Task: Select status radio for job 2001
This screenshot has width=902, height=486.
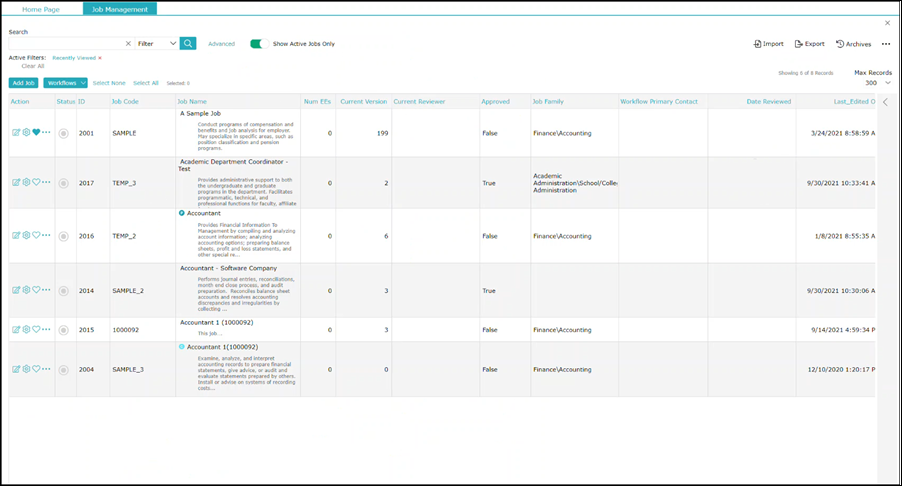Action: 64,133
